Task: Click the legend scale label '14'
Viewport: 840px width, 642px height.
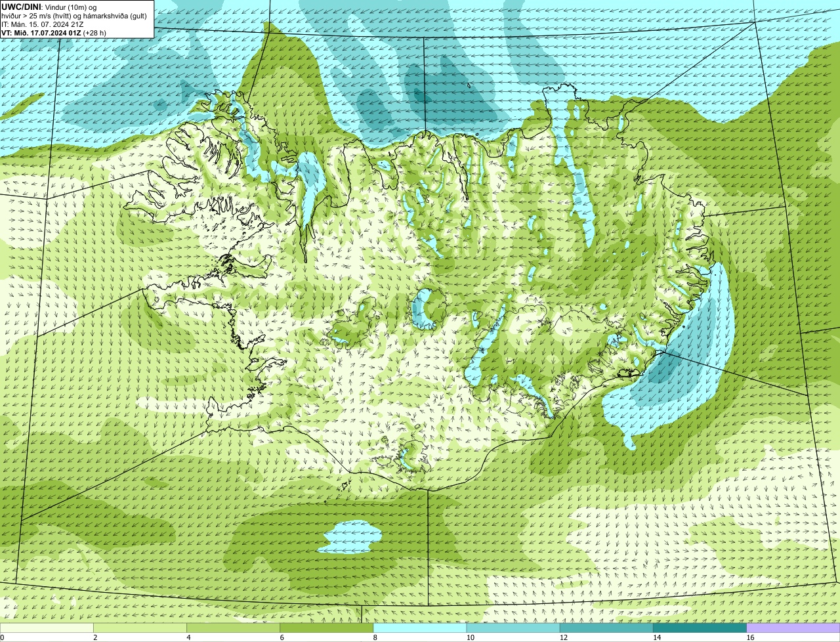Action: (657, 637)
